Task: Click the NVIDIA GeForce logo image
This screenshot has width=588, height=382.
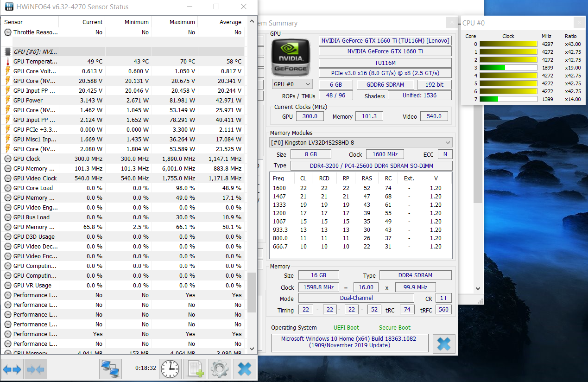Action: 291,57
